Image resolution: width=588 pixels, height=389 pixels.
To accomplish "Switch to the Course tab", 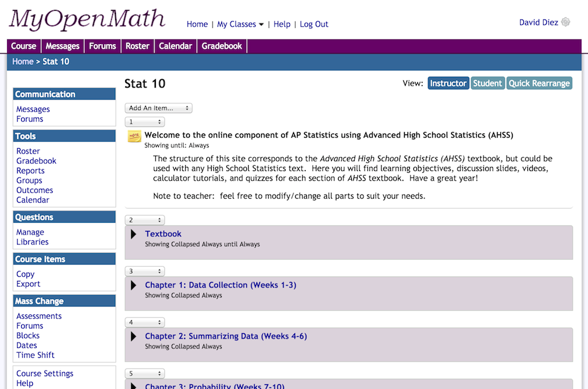I will click(24, 46).
